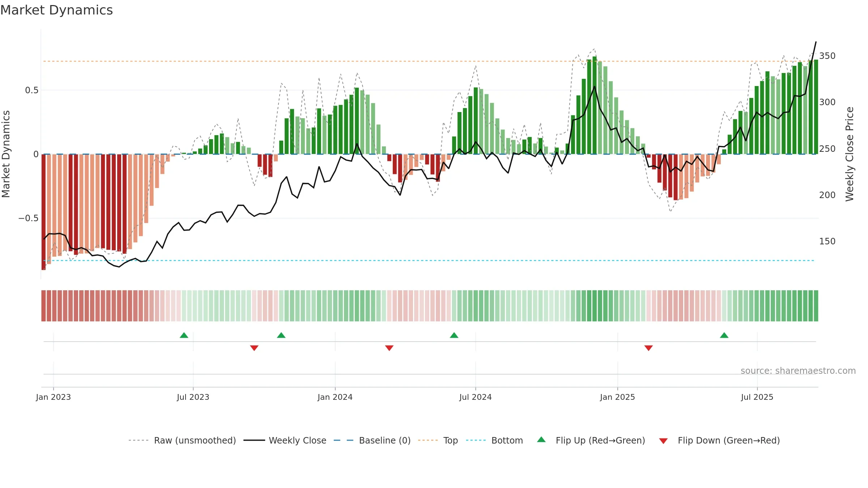Click the last green heatmap cell
This screenshot has width=868, height=488.
pyautogui.click(x=816, y=306)
